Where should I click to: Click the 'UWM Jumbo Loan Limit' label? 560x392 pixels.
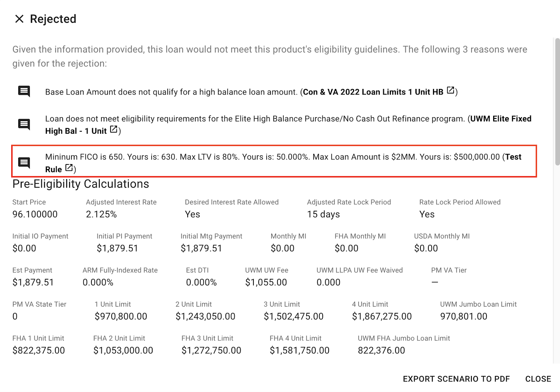[x=478, y=304]
